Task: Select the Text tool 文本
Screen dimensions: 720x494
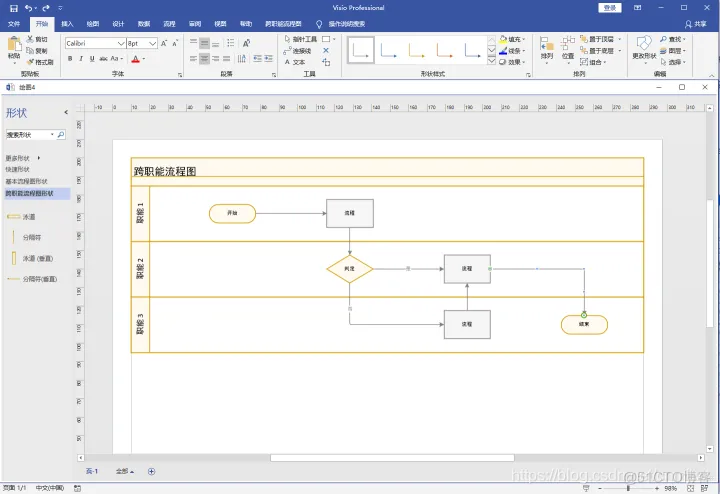Action: [x=295, y=62]
